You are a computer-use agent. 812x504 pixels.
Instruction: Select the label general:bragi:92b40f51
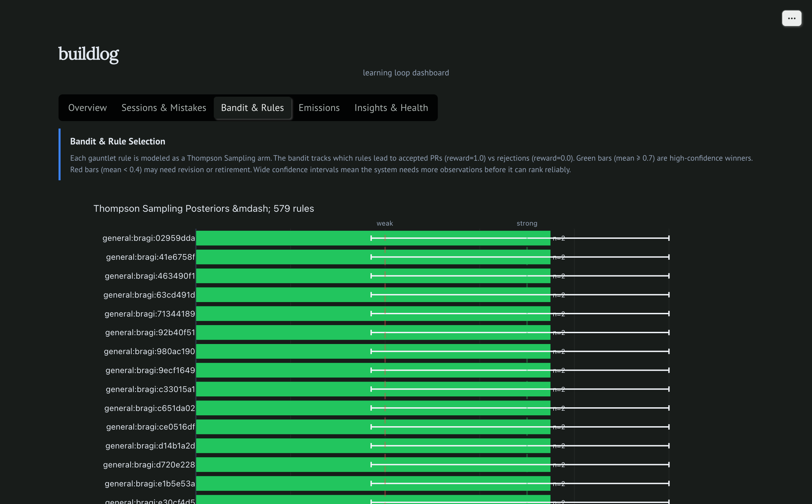tap(150, 333)
